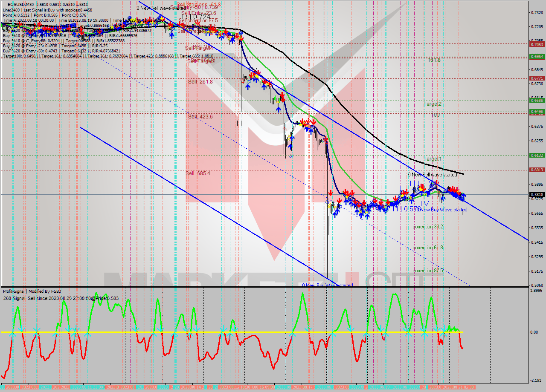Click the 'Sell 423.6' level label

point(200,116)
